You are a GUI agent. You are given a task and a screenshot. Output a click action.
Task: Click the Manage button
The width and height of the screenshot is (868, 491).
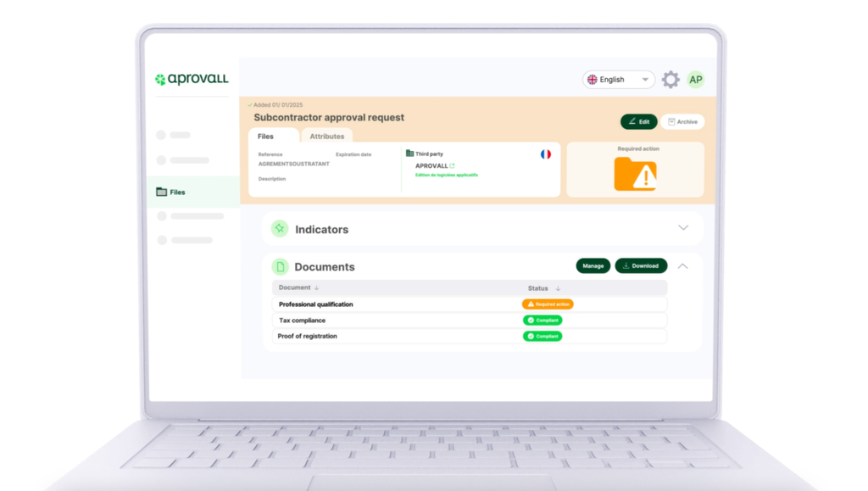pos(593,265)
